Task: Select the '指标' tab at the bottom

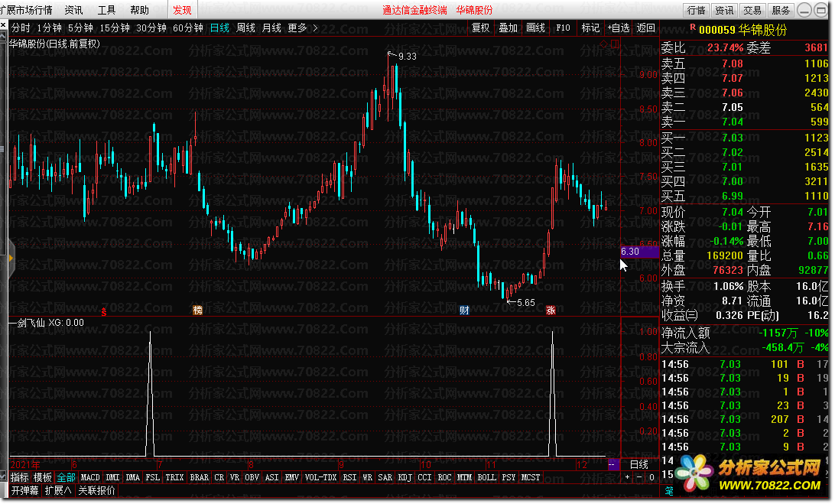Action: point(20,477)
